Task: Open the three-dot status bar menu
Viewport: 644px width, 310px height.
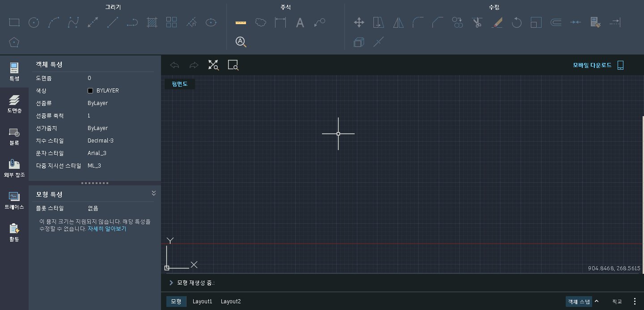Action: click(635, 302)
